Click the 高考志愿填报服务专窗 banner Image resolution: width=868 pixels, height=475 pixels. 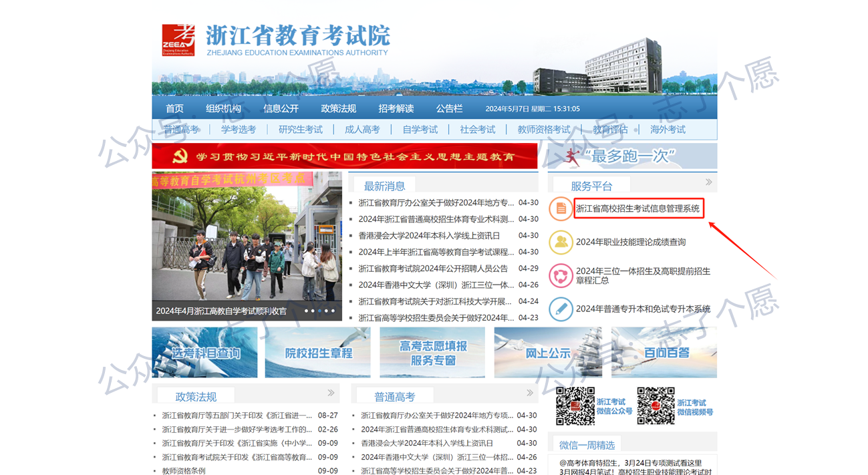pyautogui.click(x=432, y=353)
